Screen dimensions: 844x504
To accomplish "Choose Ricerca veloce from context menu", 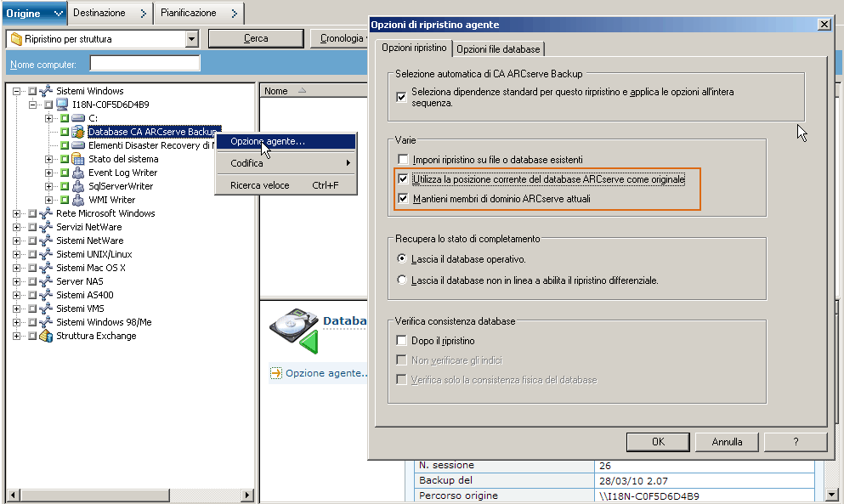I will click(286, 185).
